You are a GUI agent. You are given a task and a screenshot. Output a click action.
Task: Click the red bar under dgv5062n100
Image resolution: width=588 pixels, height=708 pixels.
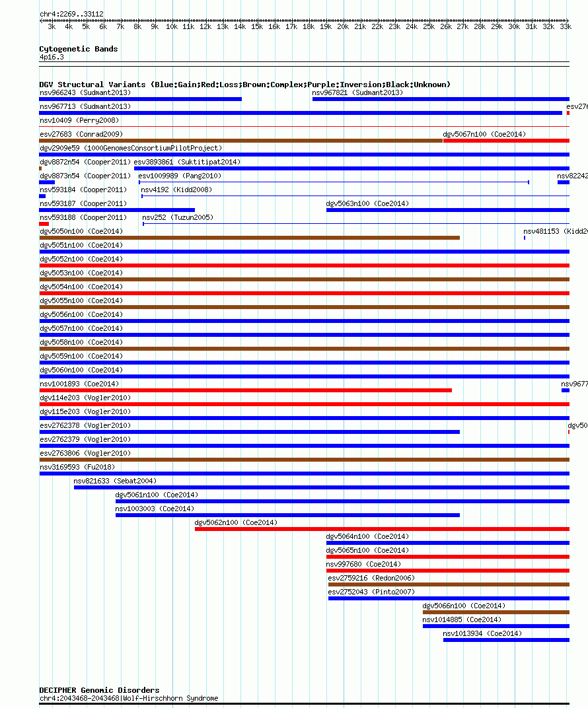point(382,529)
